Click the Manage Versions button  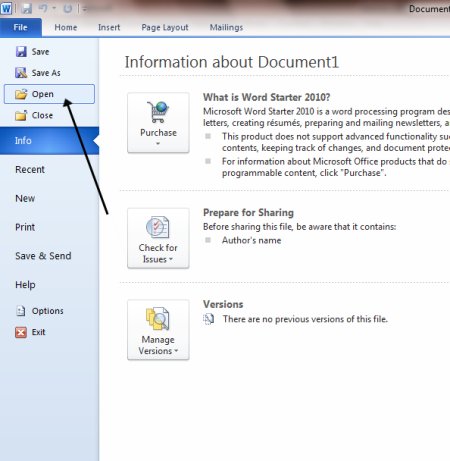click(158, 330)
